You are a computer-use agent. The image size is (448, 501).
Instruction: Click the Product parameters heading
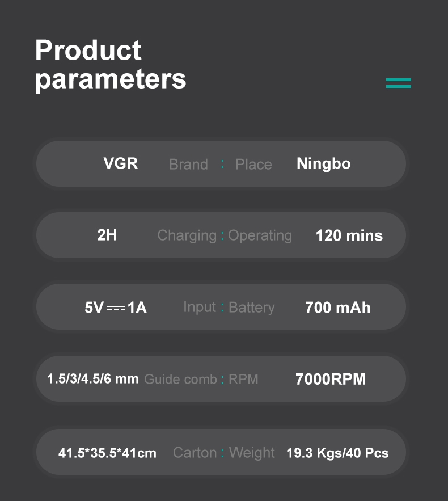coord(111,65)
